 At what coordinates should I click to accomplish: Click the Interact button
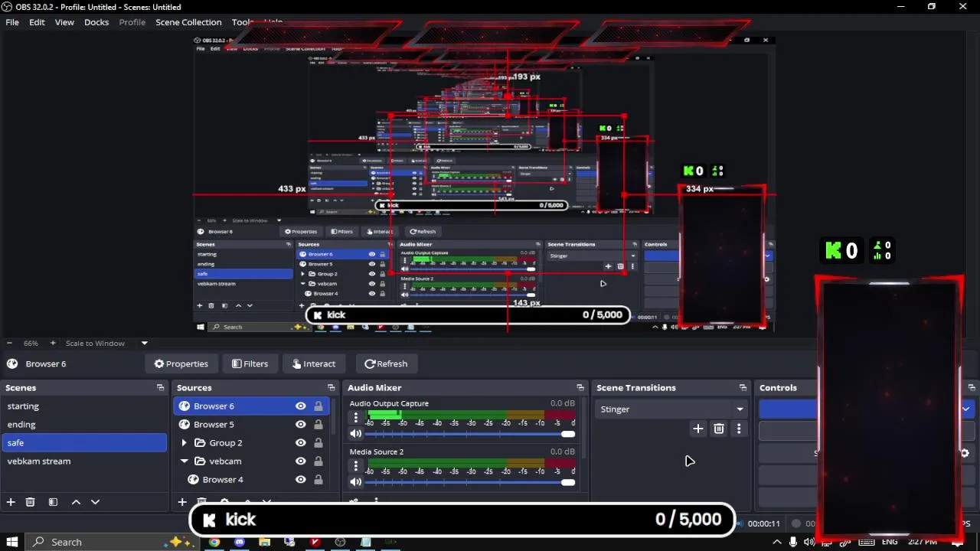pyautogui.click(x=312, y=364)
